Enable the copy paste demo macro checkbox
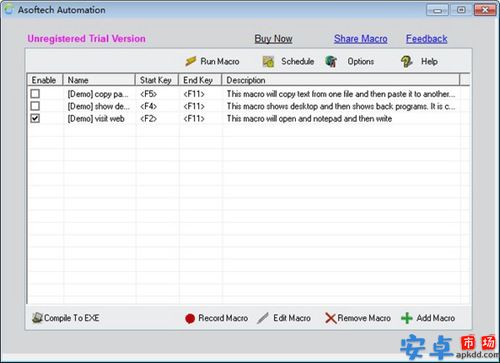The image size is (500, 363). [x=35, y=94]
